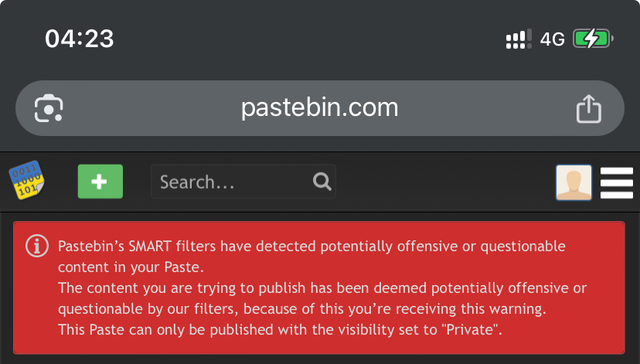This screenshot has height=364, width=640.
Task: Click the "visibility set to Private" line
Action: click(280, 329)
